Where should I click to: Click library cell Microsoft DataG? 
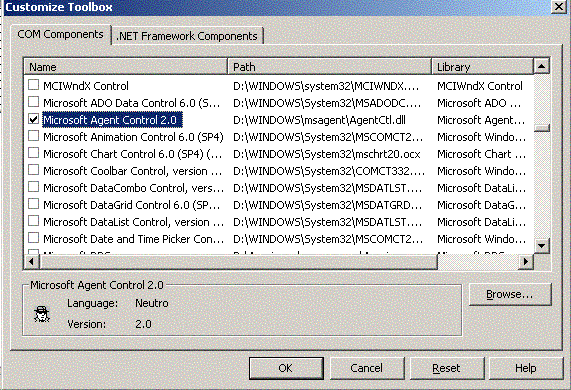(481, 205)
